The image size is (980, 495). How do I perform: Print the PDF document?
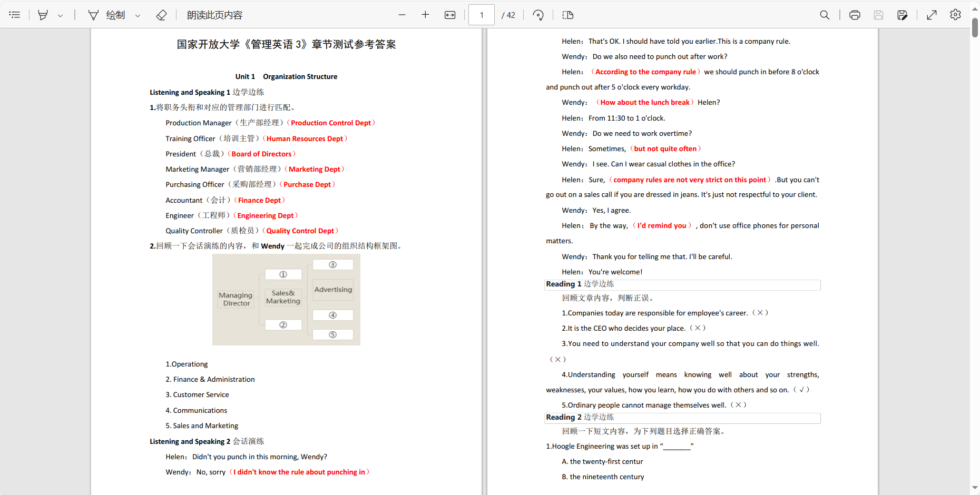(855, 15)
